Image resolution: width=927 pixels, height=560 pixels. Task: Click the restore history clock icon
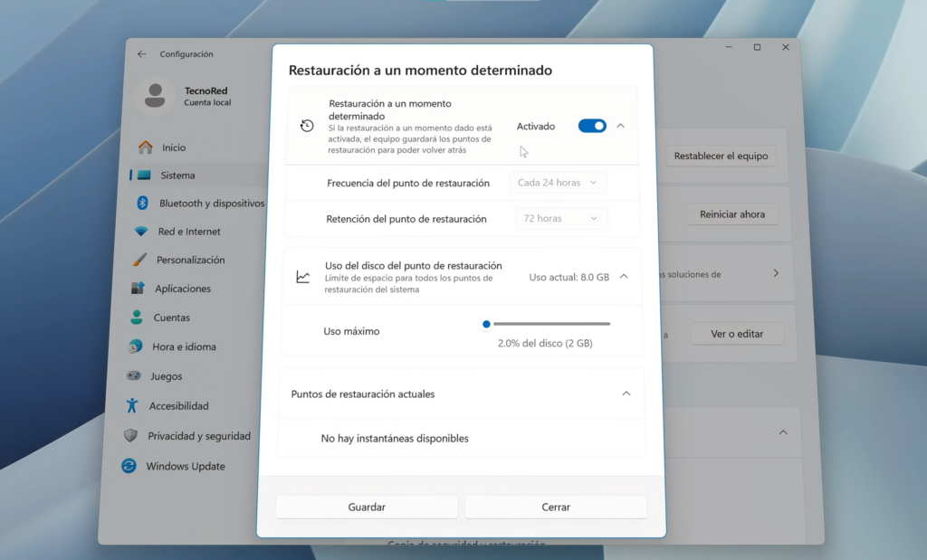307,125
